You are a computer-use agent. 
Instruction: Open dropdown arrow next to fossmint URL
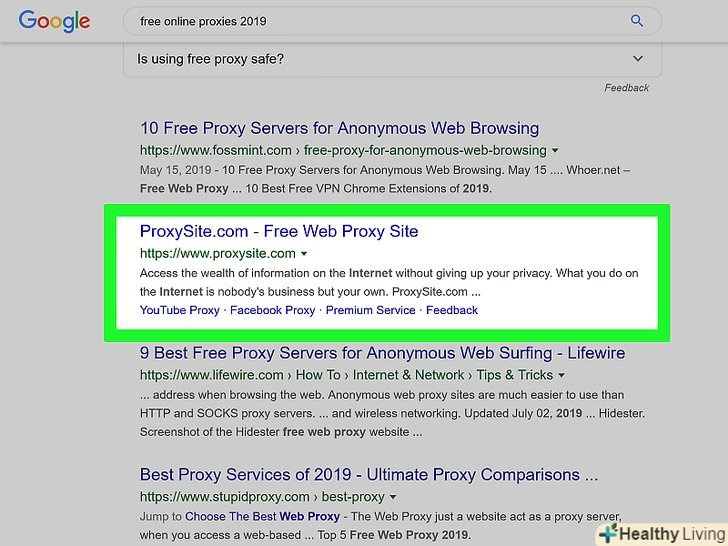pos(555,150)
